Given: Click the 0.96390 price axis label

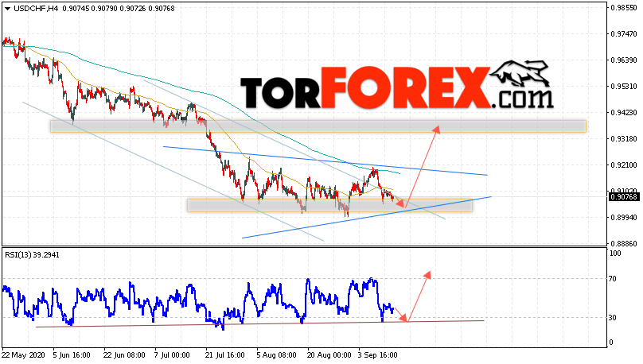Looking at the screenshot, I should coord(623,60).
